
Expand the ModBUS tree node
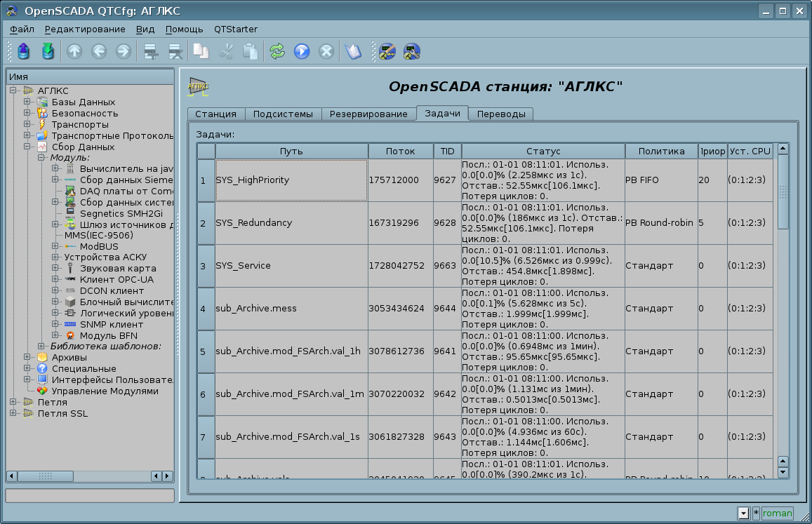click(x=55, y=246)
